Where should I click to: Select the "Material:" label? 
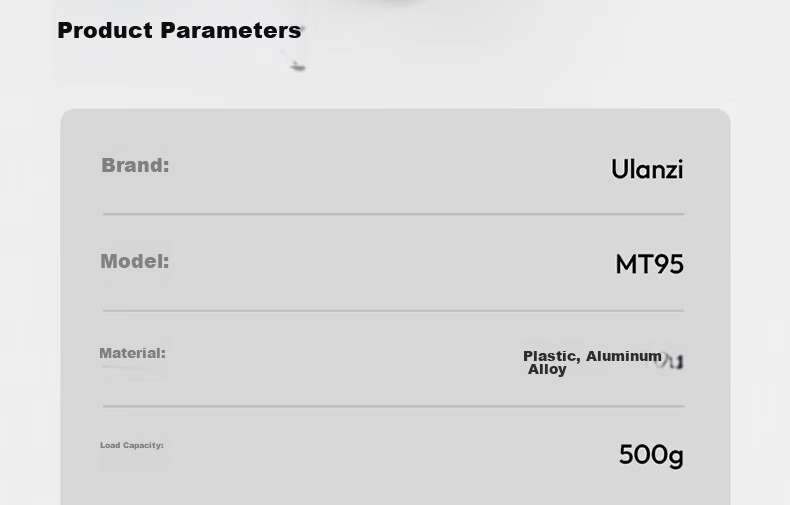(x=133, y=353)
